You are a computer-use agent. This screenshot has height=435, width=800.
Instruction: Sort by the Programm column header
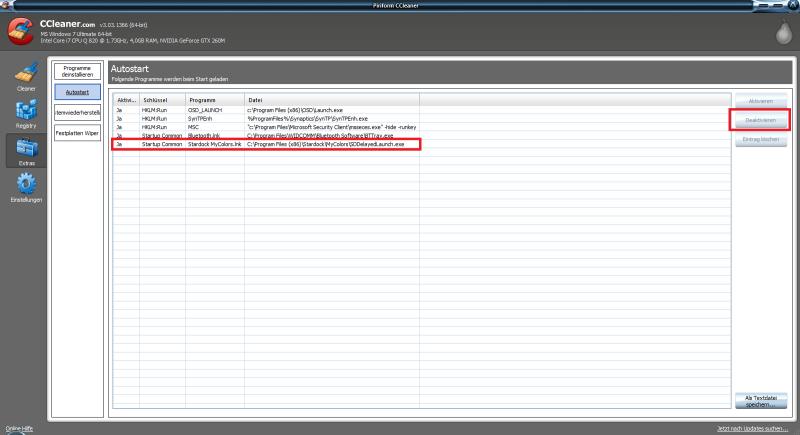click(215, 100)
